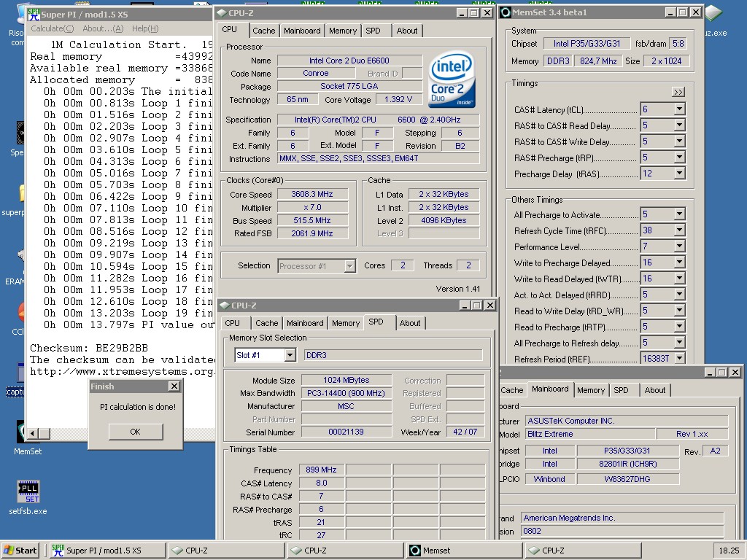Open the All Precharge to Activate dropdown
Viewport: 747px width, 560px height.
679,214
